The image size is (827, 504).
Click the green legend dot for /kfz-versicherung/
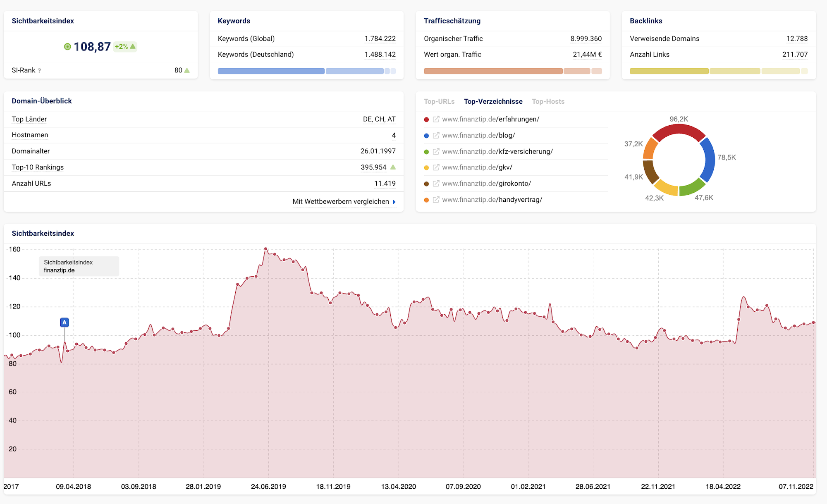pyautogui.click(x=426, y=152)
